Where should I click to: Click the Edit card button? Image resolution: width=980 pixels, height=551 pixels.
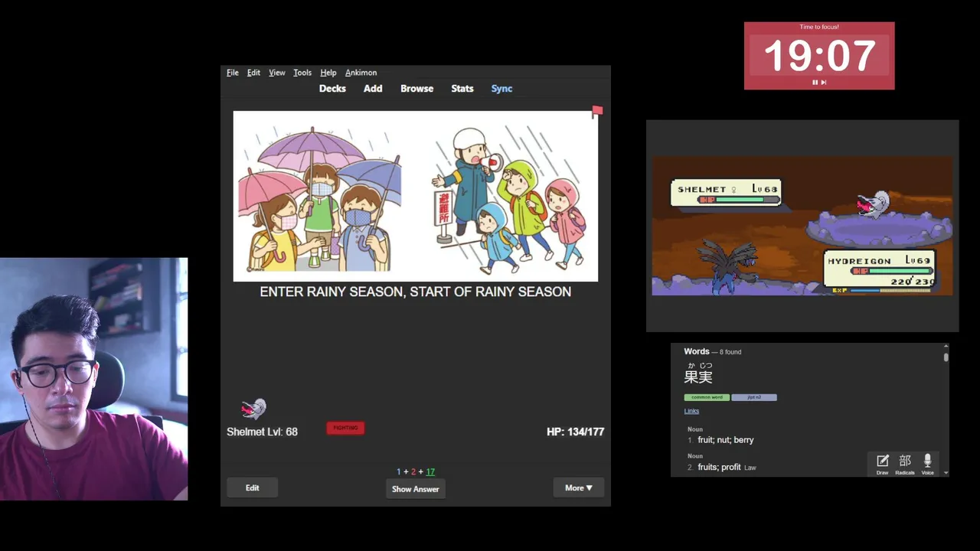coord(252,488)
